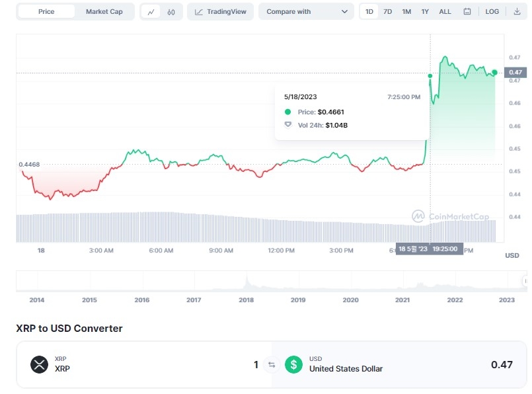Screen dimensions: 532x394
Task: Swap XRP and USD converter direction
Action: click(x=272, y=365)
